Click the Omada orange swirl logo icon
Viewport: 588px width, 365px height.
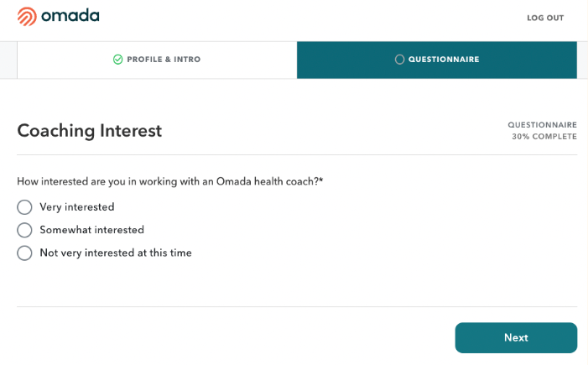(x=27, y=16)
